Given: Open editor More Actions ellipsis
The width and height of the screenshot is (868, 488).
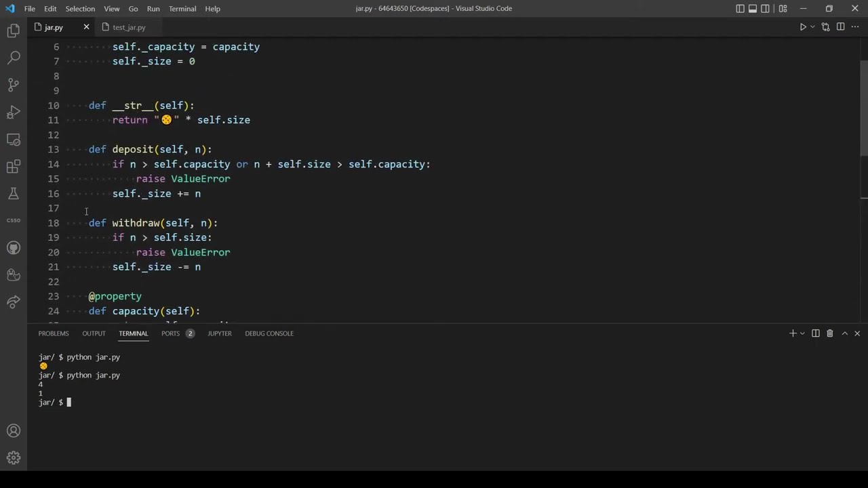Looking at the screenshot, I should [x=855, y=27].
